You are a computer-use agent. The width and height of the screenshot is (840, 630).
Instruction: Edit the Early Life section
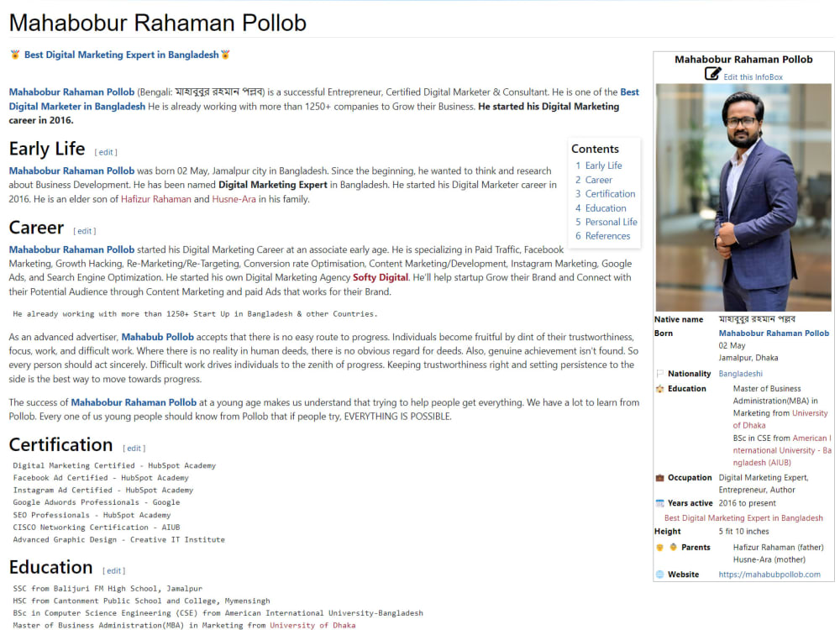(106, 152)
